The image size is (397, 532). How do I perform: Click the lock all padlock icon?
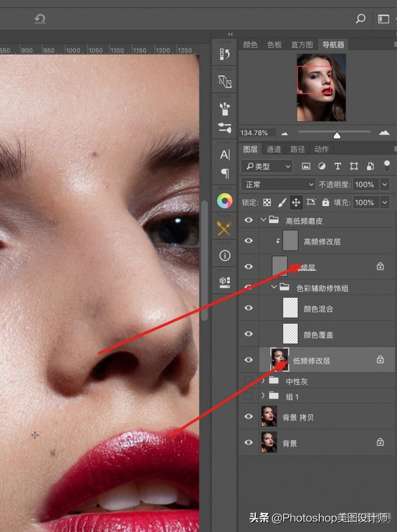click(325, 202)
